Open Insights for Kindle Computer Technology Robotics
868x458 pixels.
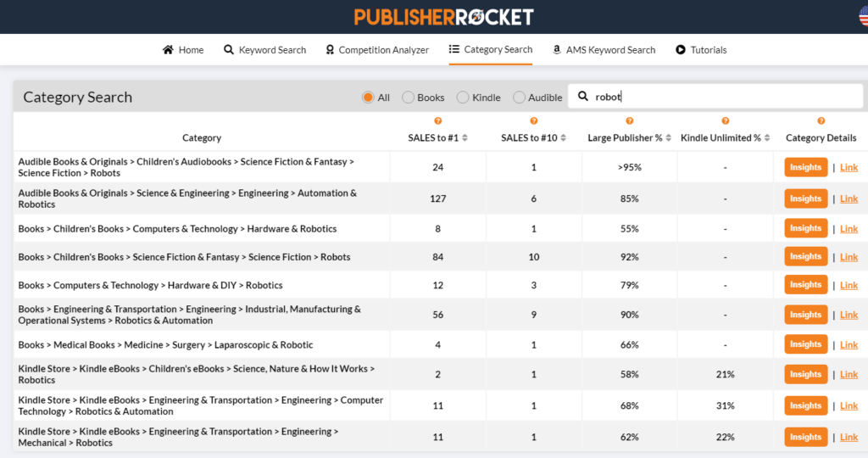tap(805, 406)
